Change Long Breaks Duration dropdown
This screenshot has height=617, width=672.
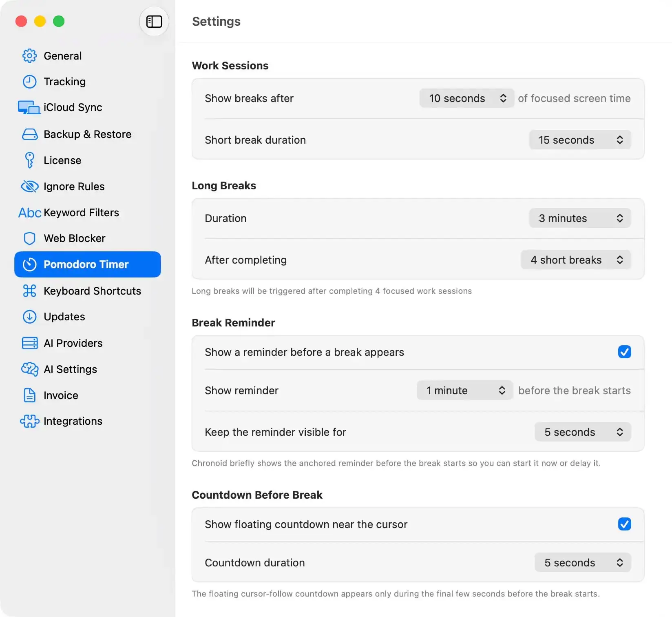click(x=580, y=218)
